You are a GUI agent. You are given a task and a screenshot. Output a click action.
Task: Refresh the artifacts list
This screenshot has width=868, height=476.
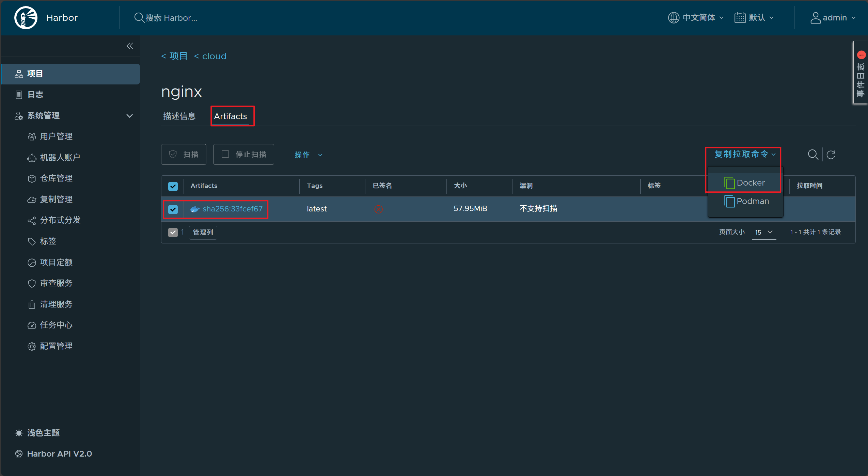(831, 155)
